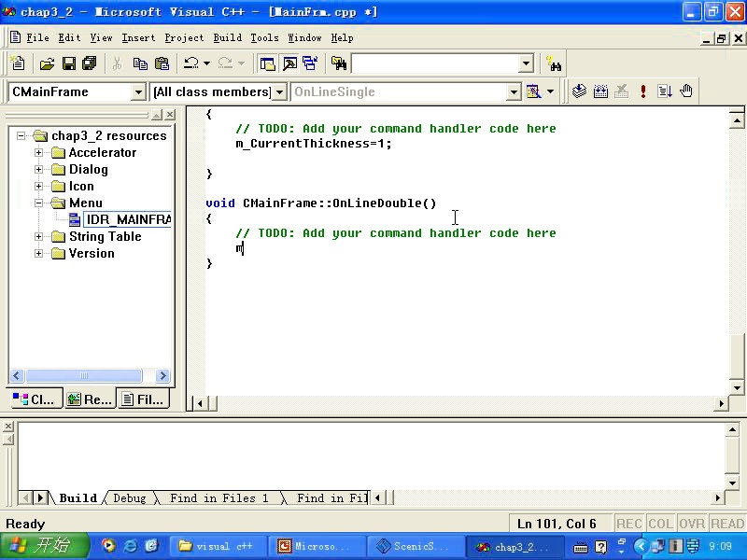Click the Undo arrow icon
747x560 pixels.
click(x=191, y=63)
